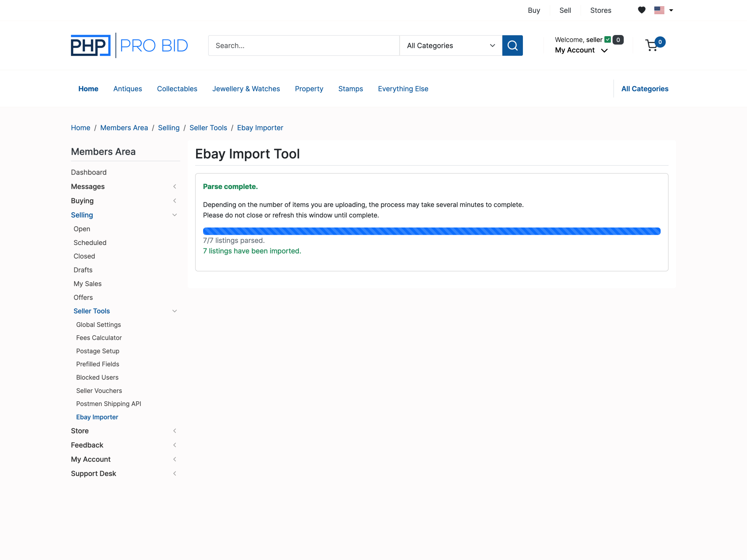This screenshot has width=747, height=560.
Task: Click the heart wishlist icon
Action: coord(641,10)
